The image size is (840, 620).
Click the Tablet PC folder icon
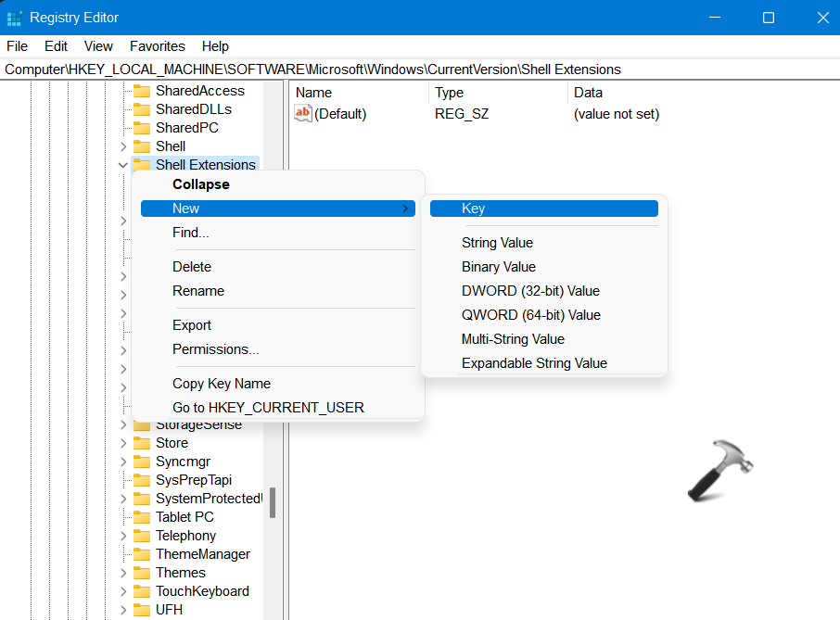141,517
